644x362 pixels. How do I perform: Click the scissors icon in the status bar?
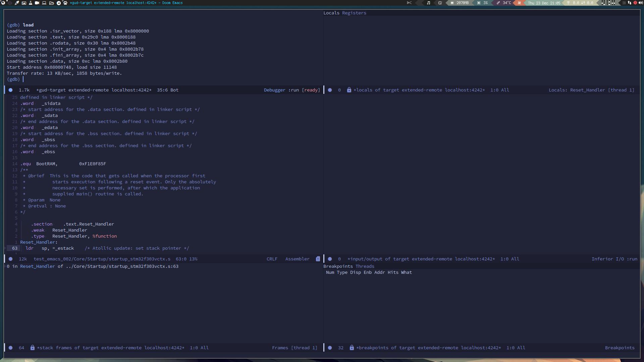[x=409, y=3]
